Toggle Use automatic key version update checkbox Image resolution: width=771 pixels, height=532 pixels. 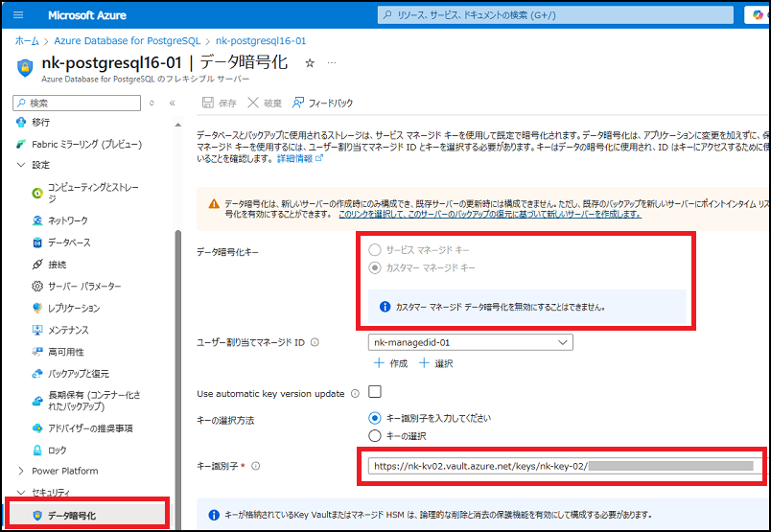click(375, 392)
